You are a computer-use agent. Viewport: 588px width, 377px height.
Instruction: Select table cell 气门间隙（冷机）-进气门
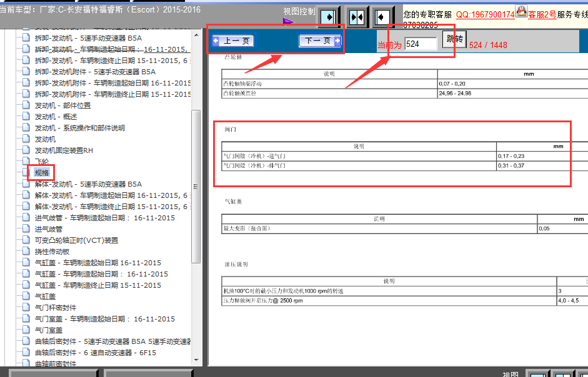click(359, 156)
